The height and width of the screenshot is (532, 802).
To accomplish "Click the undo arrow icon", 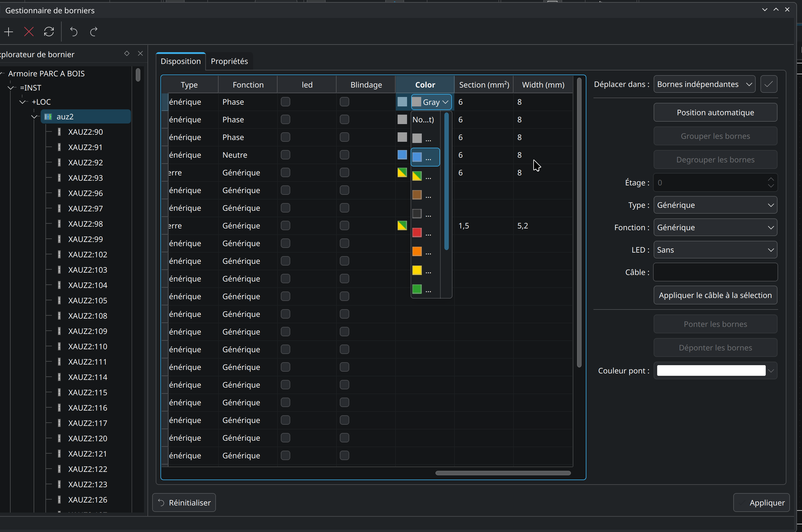I will pyautogui.click(x=74, y=32).
